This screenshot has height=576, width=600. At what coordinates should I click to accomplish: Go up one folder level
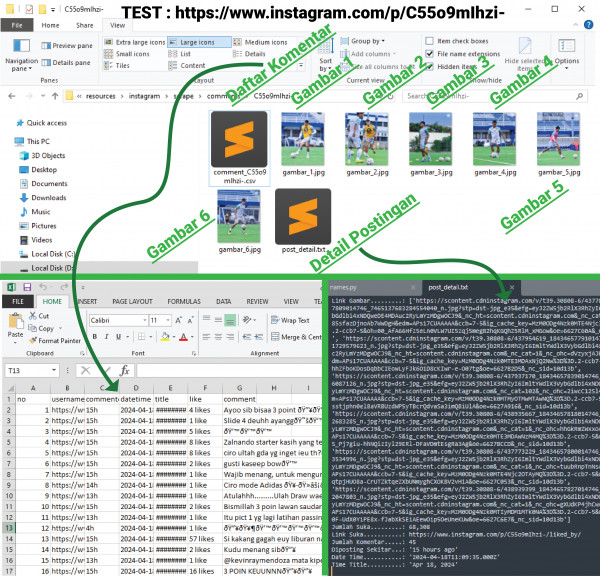[x=55, y=96]
